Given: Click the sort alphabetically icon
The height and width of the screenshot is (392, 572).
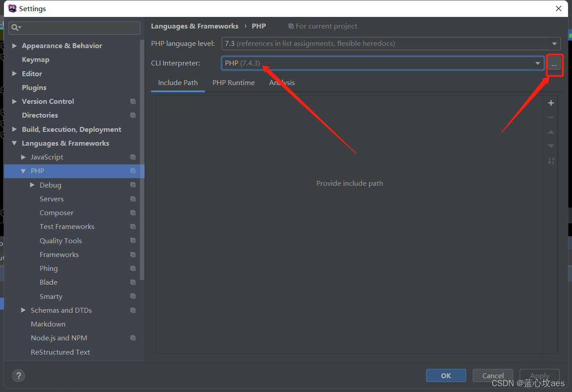Looking at the screenshot, I should [x=551, y=161].
